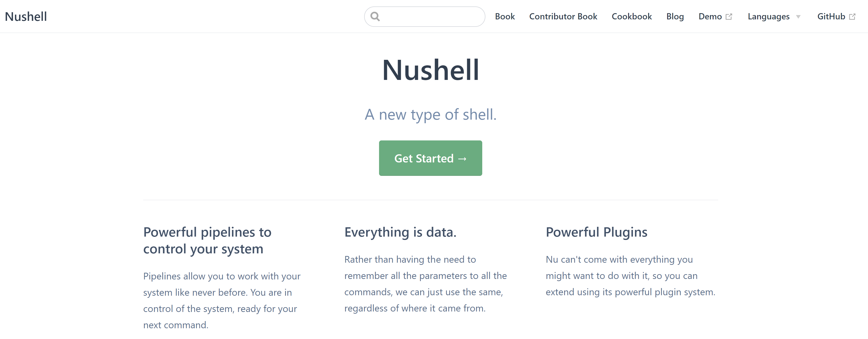Screen dimensions: 868x339
Task: Click the Nushell logo to go home
Action: coord(26,16)
